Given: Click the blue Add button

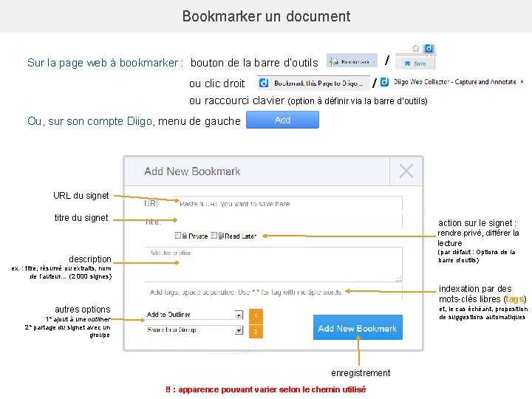Looking at the screenshot, I should pos(282,120).
